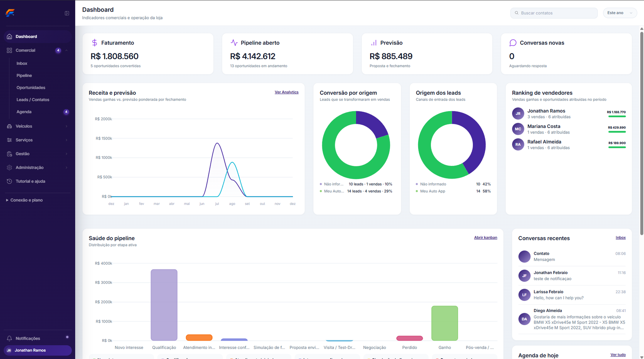Click the Conversas novas chat bubble icon
The image size is (644, 359).
[513, 43]
